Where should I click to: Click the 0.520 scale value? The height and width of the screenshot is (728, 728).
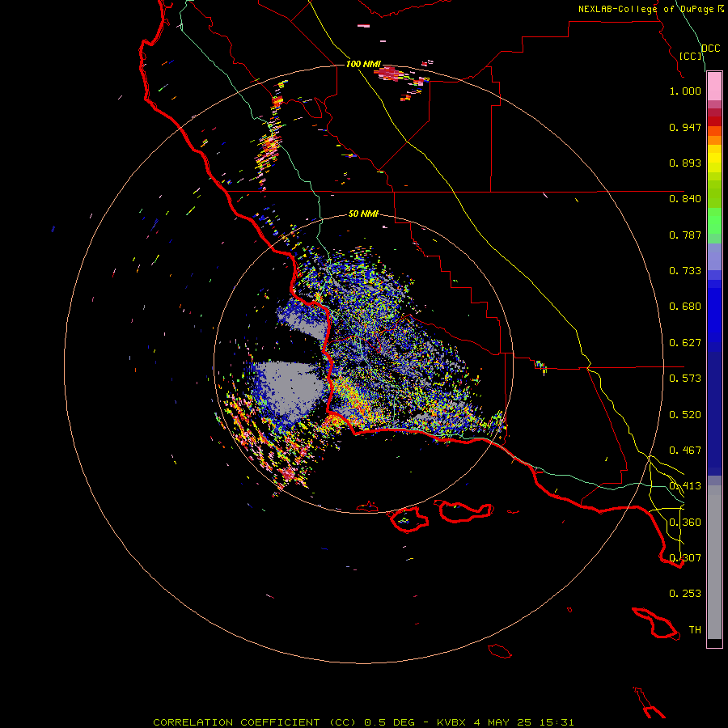(685, 415)
